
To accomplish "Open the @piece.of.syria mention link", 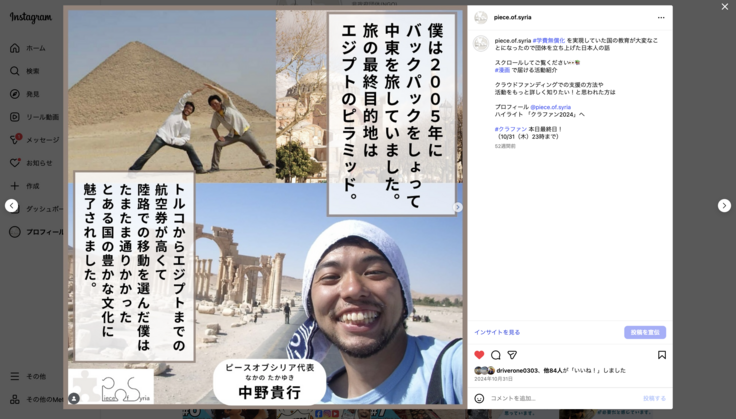I will [x=550, y=107].
